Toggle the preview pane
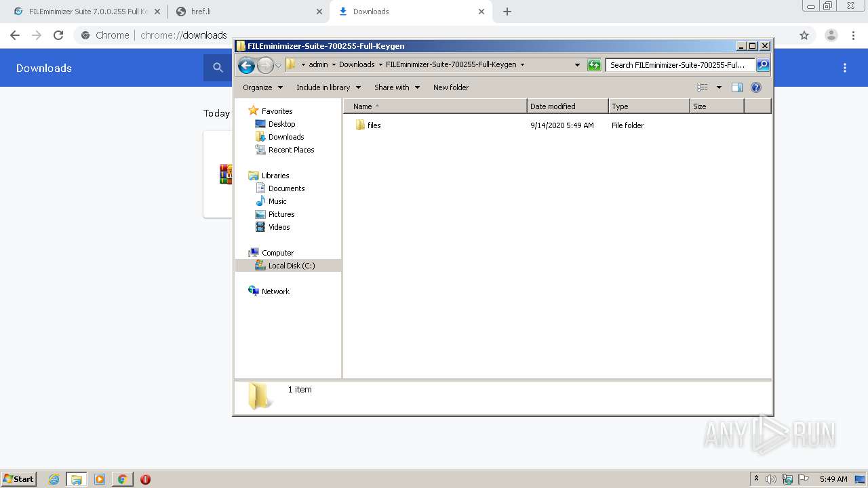Image resolution: width=868 pixels, height=488 pixels. (x=737, y=87)
